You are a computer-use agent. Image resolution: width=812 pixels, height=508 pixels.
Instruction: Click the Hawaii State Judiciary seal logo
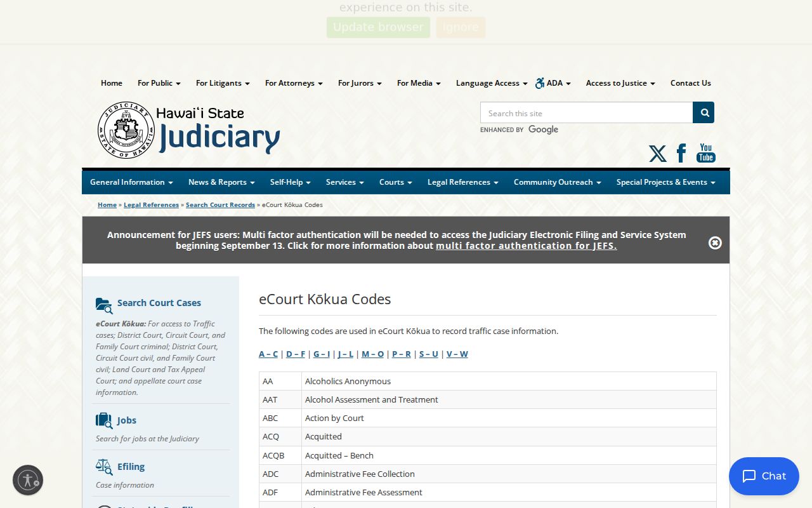tap(126, 130)
